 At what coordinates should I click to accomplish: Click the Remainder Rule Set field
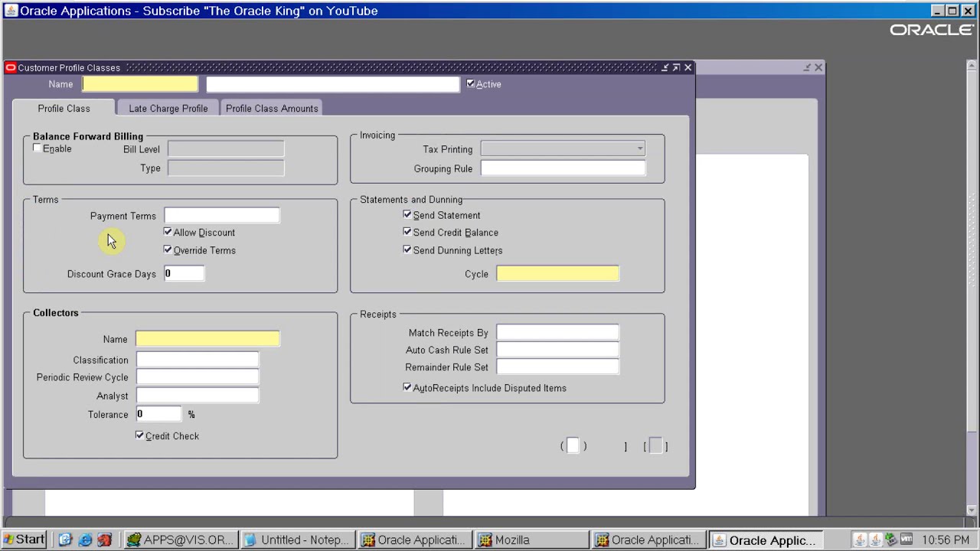point(558,367)
